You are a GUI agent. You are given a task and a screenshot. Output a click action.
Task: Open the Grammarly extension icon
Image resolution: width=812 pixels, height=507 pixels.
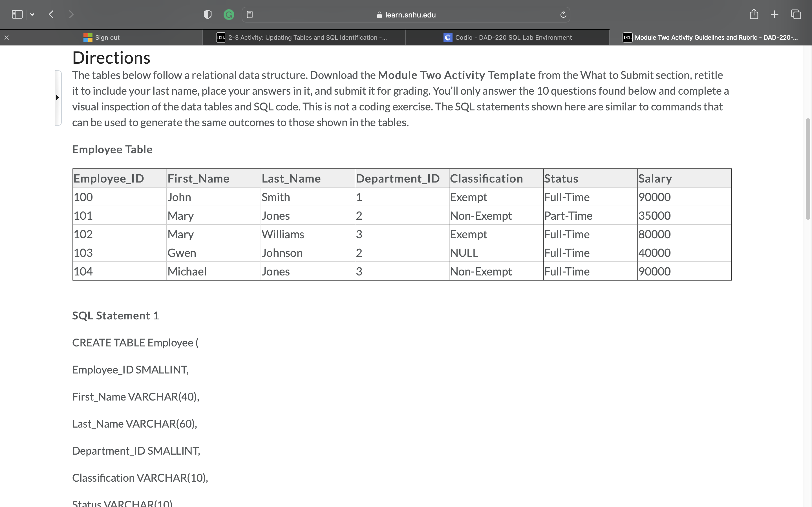[229, 14]
